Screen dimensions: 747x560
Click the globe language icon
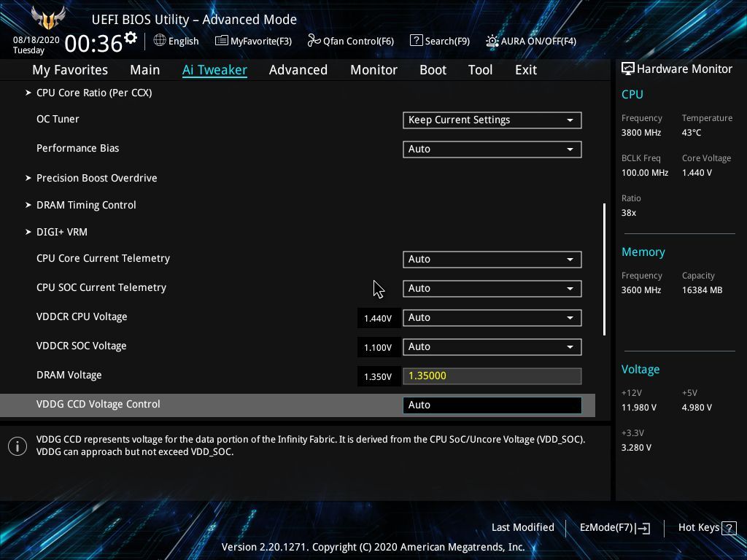click(x=160, y=41)
